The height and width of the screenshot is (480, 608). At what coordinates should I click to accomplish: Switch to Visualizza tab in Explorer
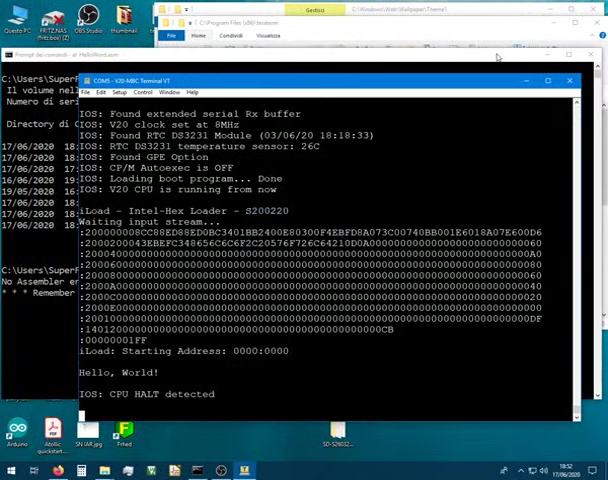tap(268, 35)
